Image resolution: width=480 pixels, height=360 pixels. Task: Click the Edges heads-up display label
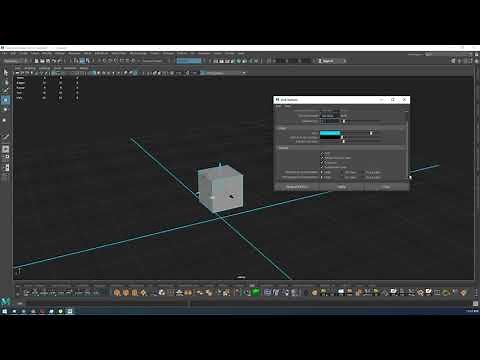coord(20,83)
